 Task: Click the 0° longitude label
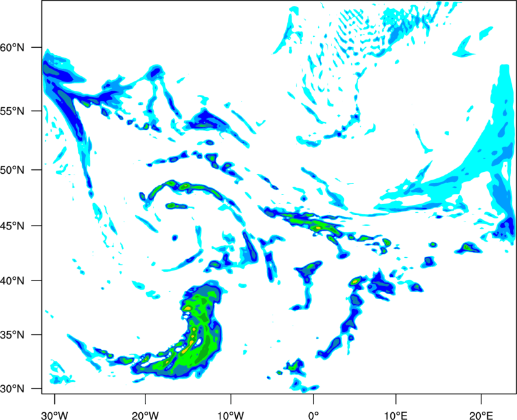pos(313,415)
